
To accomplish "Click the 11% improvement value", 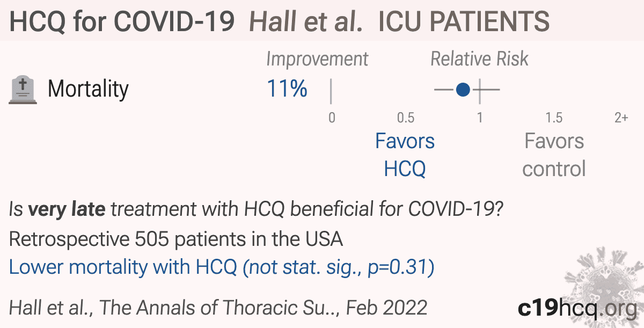I will [287, 89].
